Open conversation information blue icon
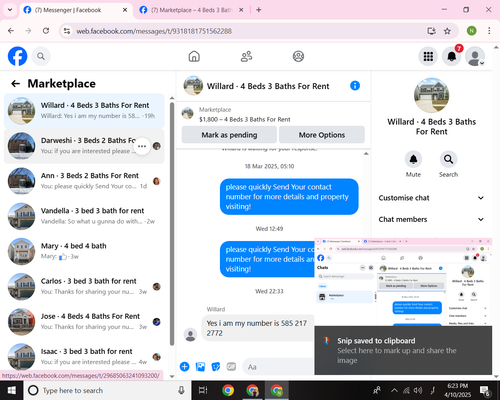500x400 pixels. point(355,86)
